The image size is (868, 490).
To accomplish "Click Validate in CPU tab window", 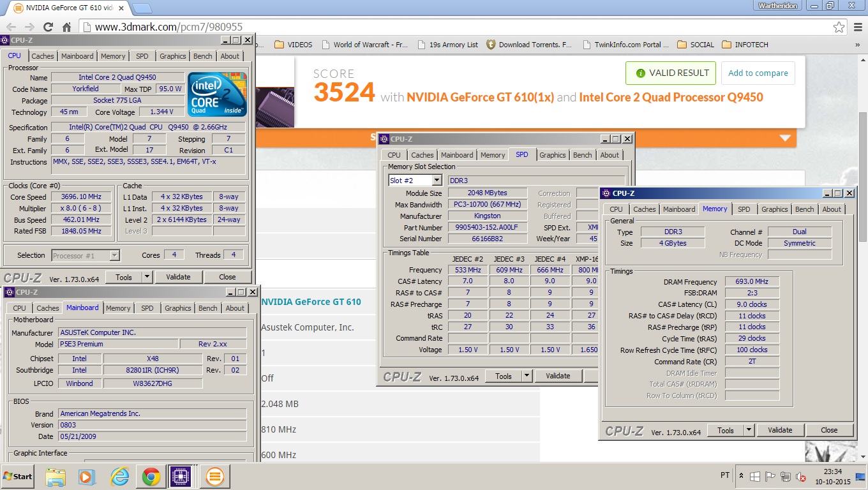I will tap(178, 277).
